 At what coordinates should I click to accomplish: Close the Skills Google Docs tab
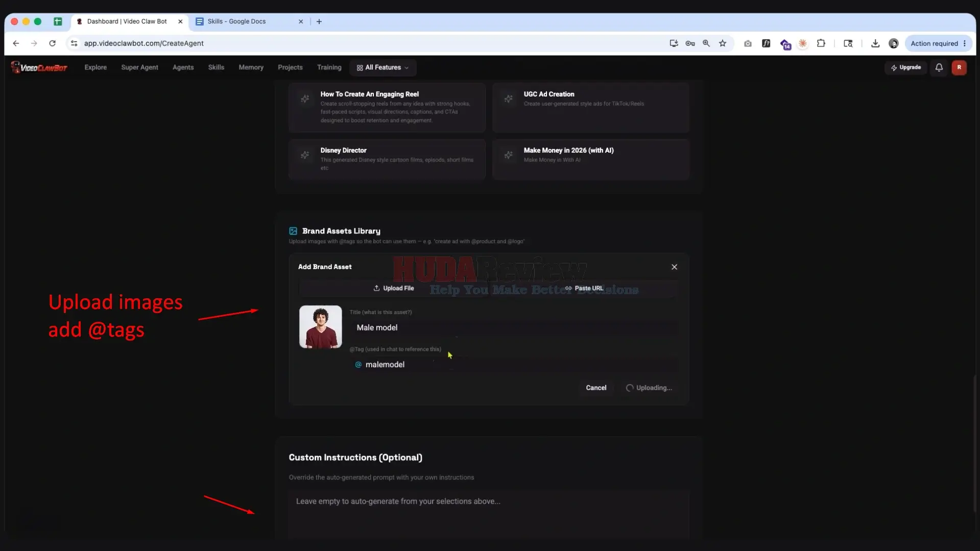pos(301,21)
